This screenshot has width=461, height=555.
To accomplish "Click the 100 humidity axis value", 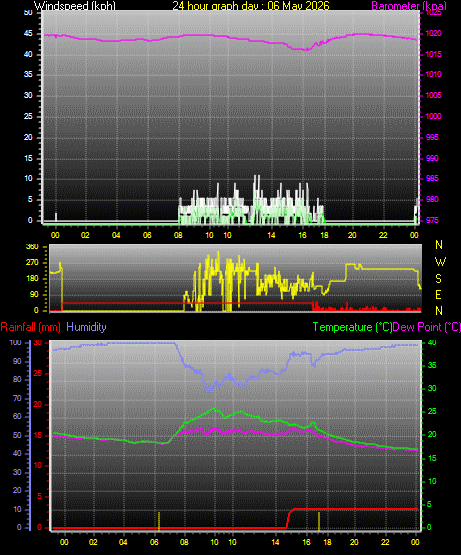I will pyautogui.click(x=15, y=342).
